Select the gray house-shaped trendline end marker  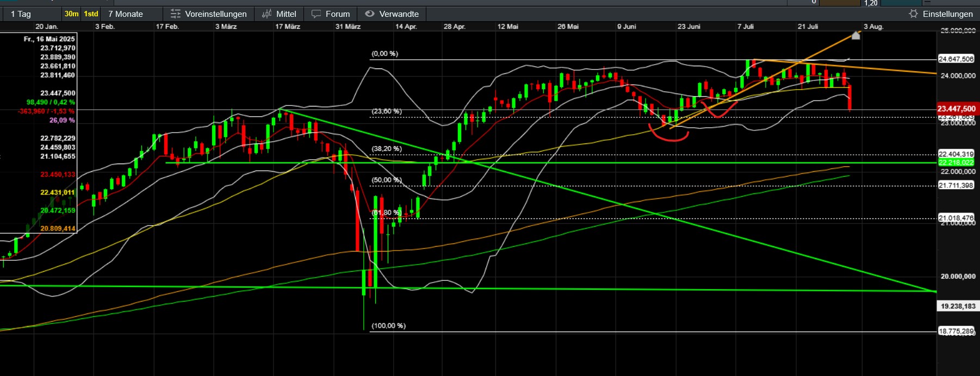(856, 35)
